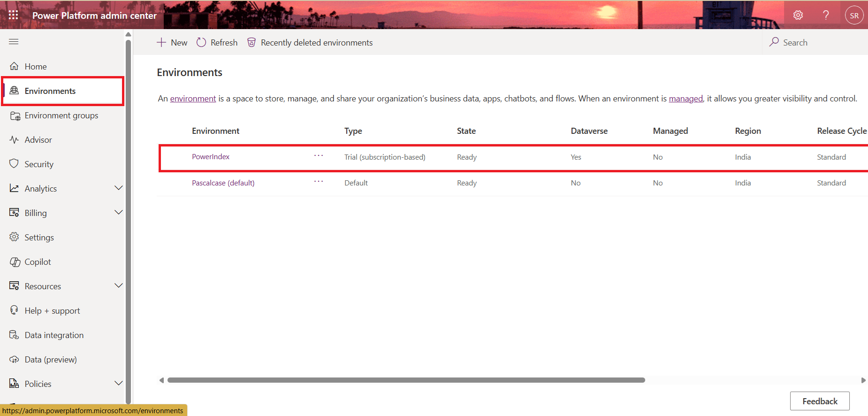Open the PowerIndex environment link

[211, 157]
